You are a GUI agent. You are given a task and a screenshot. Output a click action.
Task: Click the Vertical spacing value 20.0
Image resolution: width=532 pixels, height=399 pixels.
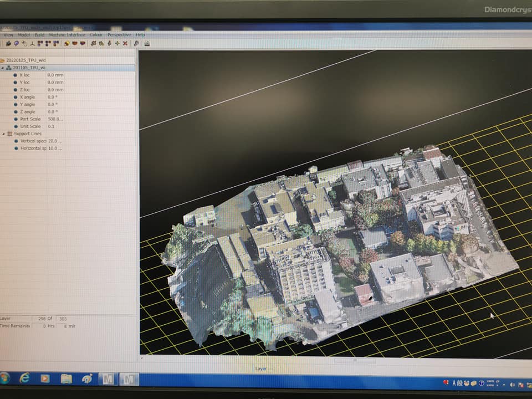tap(55, 141)
